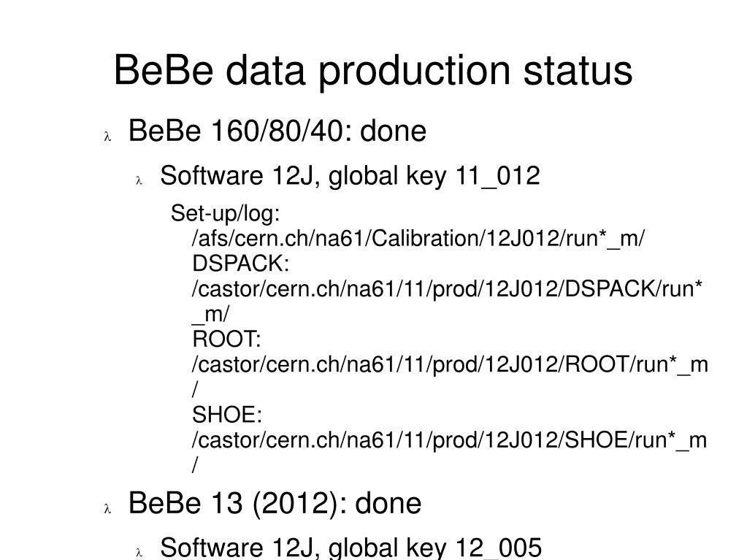Click the bullet marker before Software 12J 12_005

point(139,553)
